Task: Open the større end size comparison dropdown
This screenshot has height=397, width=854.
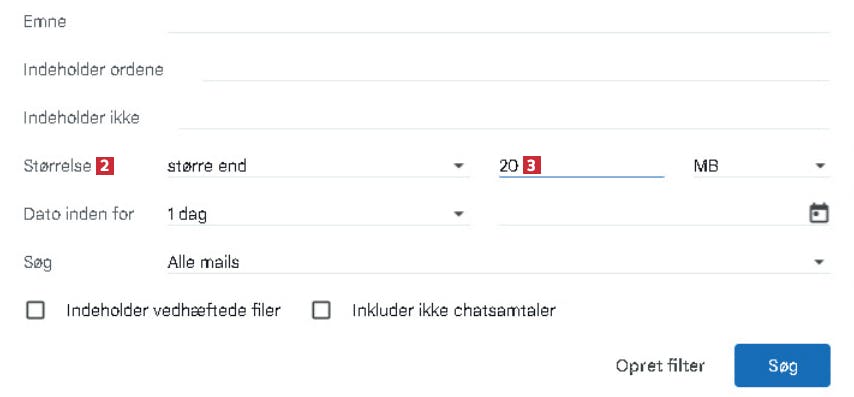Action: coord(317,166)
